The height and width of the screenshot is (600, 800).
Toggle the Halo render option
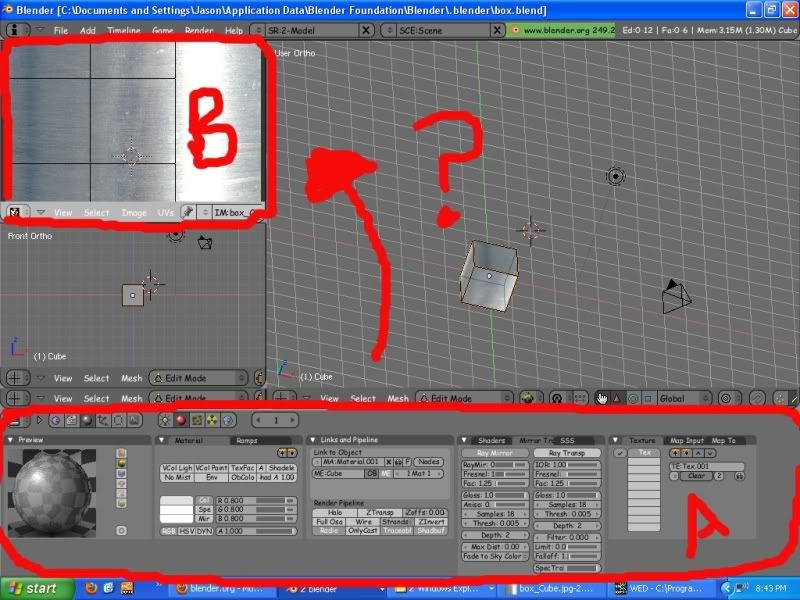335,512
